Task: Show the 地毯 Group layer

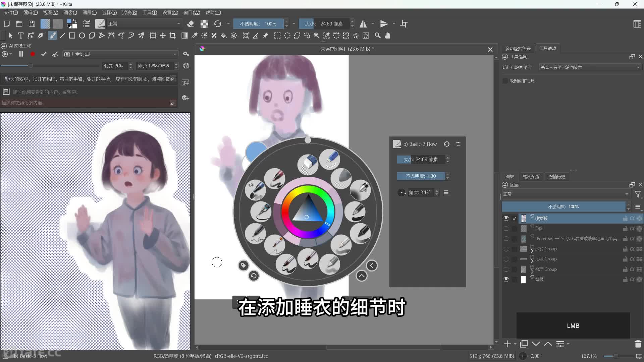Action: coord(506,259)
